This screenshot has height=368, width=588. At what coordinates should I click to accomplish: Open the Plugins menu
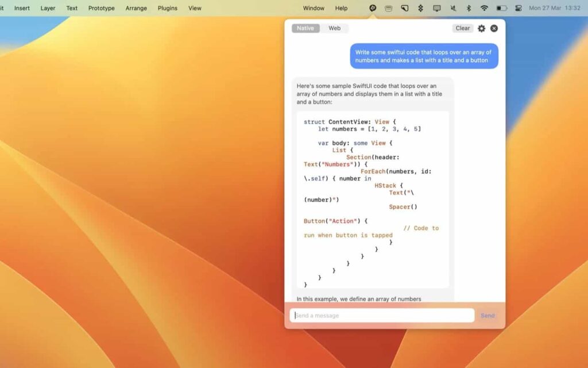tap(167, 8)
